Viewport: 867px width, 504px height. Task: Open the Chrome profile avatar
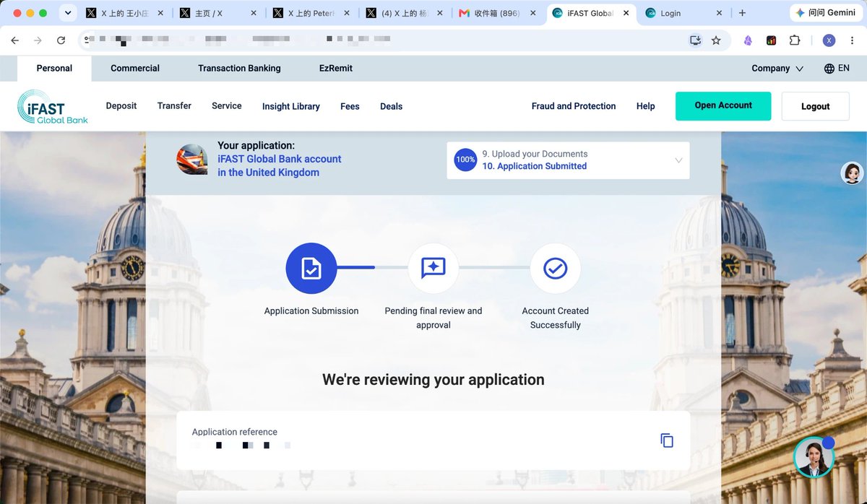coord(829,40)
